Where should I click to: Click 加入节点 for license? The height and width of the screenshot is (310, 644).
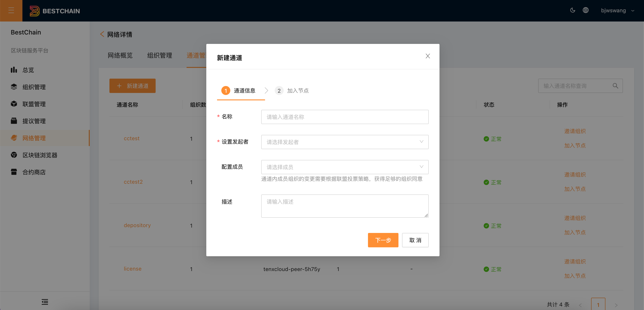pyautogui.click(x=575, y=276)
